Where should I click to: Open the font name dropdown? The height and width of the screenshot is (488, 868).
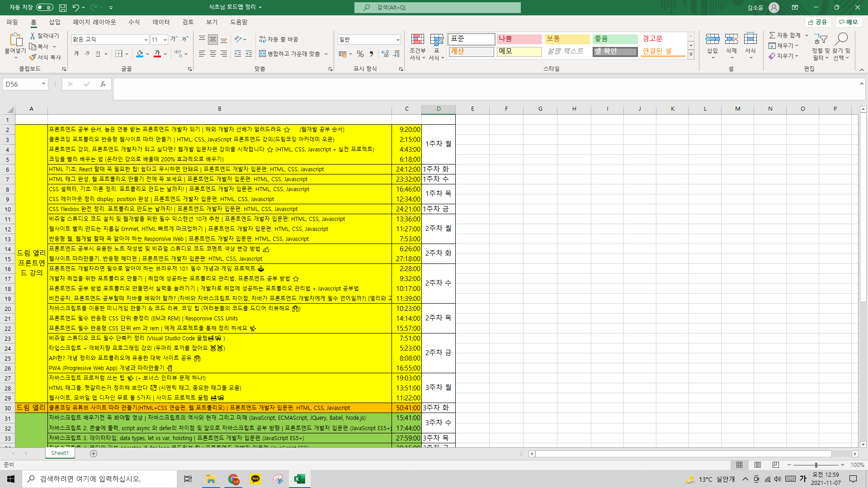(x=146, y=40)
